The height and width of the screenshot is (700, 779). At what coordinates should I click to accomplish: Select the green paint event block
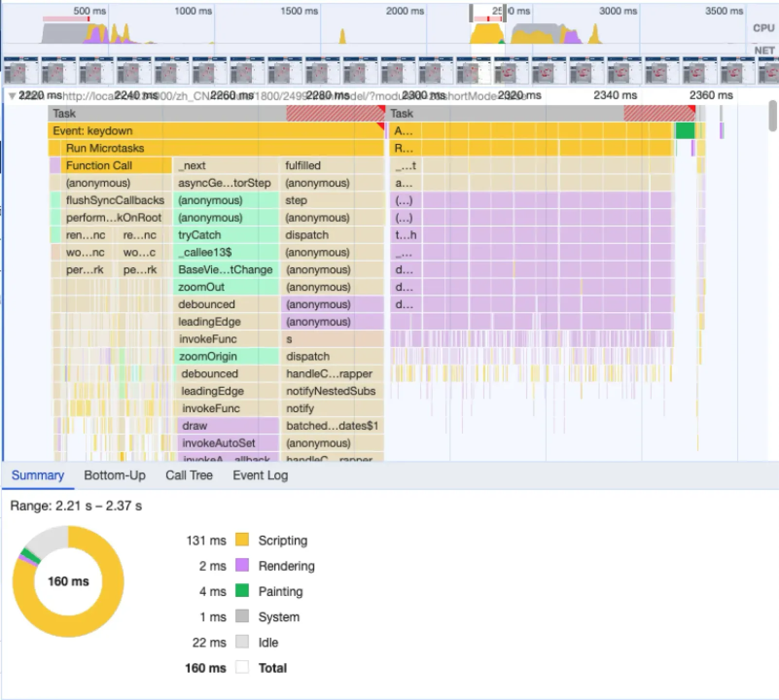(x=685, y=131)
